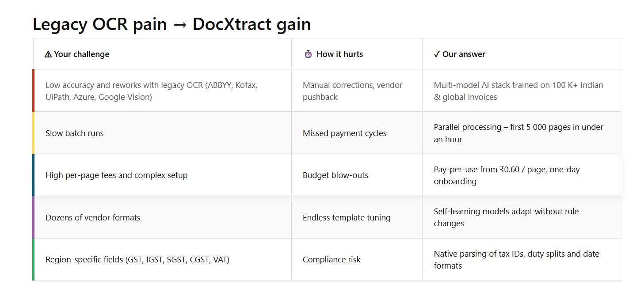This screenshot has width=644, height=307.
Task: Select the How it hurts column header
Action: tap(339, 54)
